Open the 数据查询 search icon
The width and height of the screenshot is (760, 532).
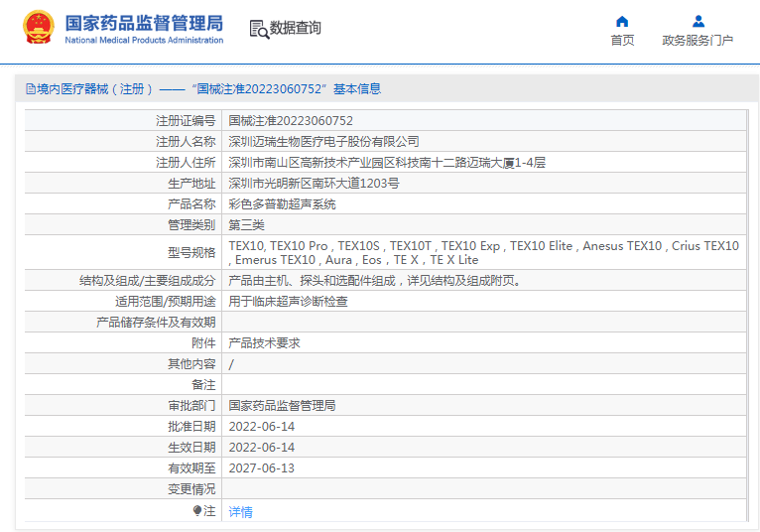point(259,30)
